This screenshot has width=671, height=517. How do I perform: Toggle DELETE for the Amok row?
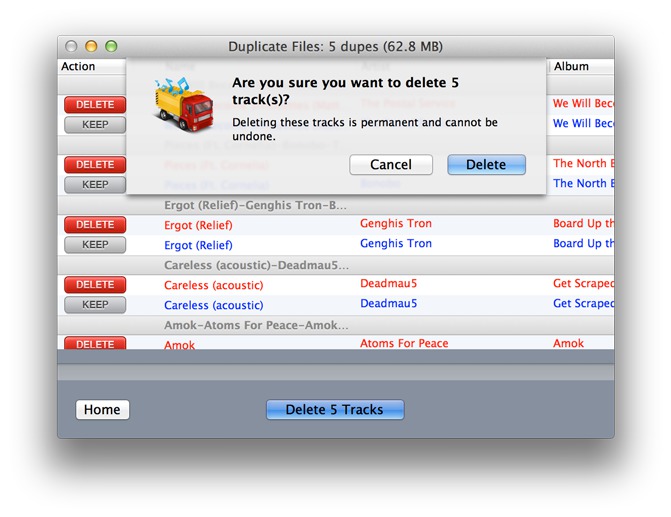tap(95, 343)
